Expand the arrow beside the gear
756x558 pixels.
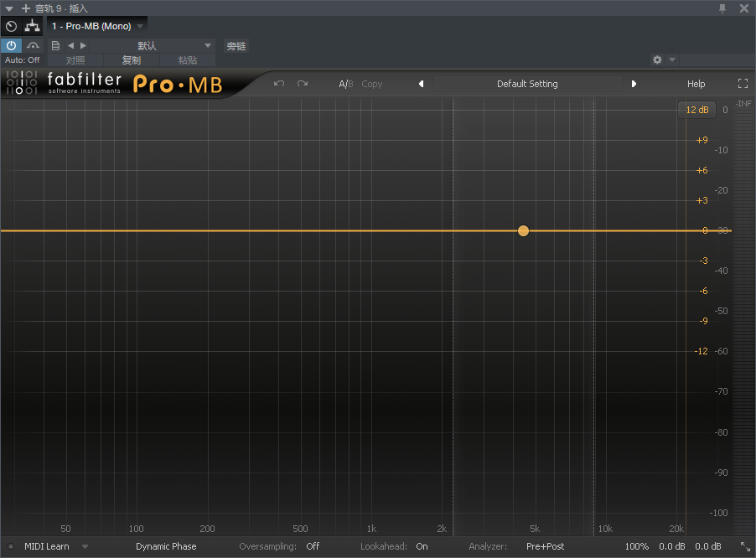point(672,59)
